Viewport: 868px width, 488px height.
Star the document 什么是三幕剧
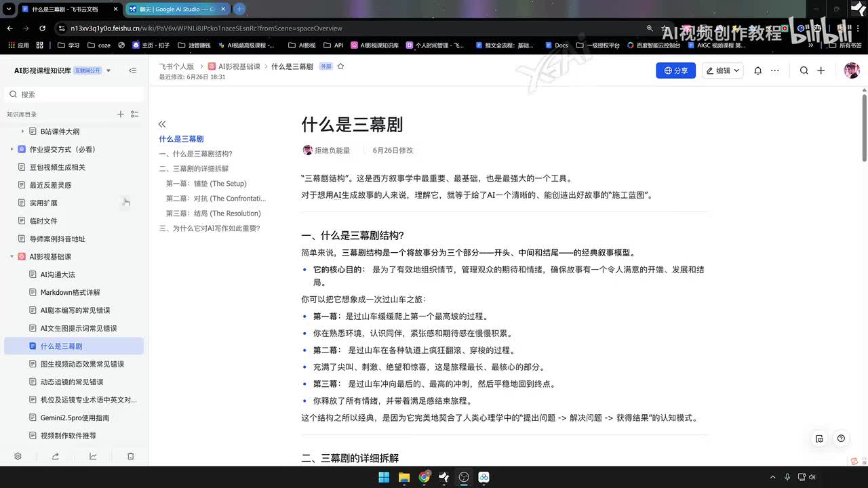pyautogui.click(x=341, y=66)
